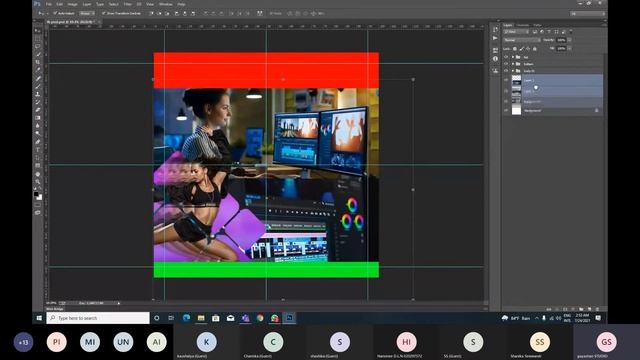Screen dimensions: 640x360
Task: Open the Filter menu
Action: [128, 4]
